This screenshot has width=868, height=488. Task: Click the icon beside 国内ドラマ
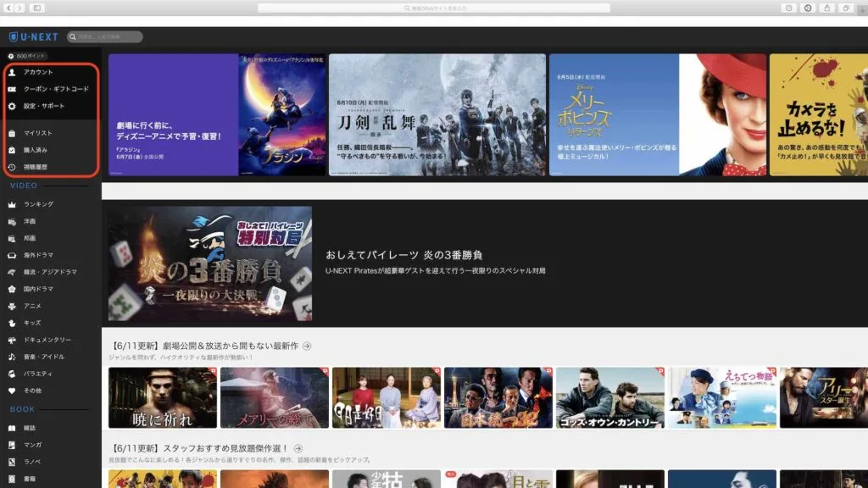coord(12,289)
